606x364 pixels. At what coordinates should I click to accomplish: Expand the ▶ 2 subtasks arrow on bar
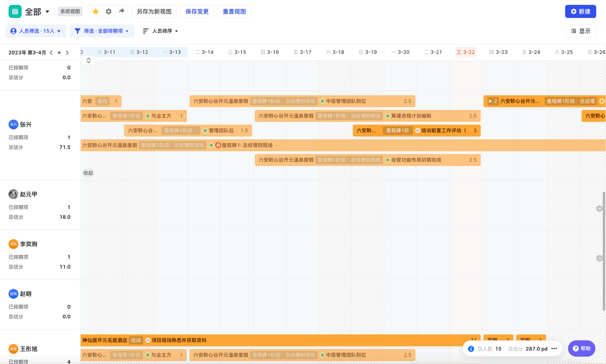(x=493, y=101)
